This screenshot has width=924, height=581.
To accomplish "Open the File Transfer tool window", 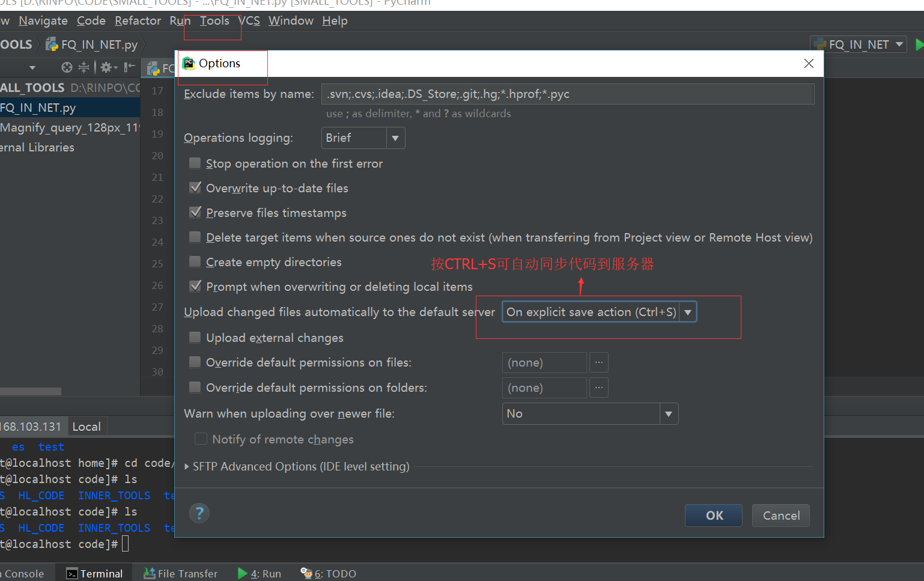I will 181,573.
